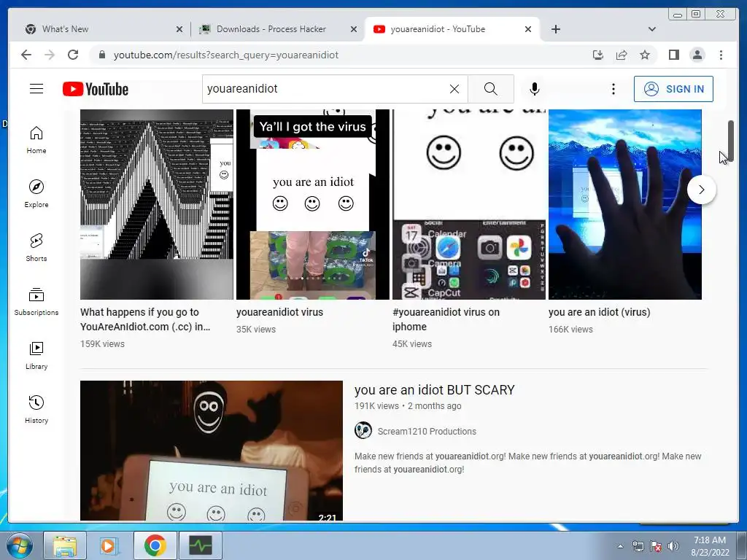Open tab search dropdown chevron
747x560 pixels.
(x=652, y=29)
